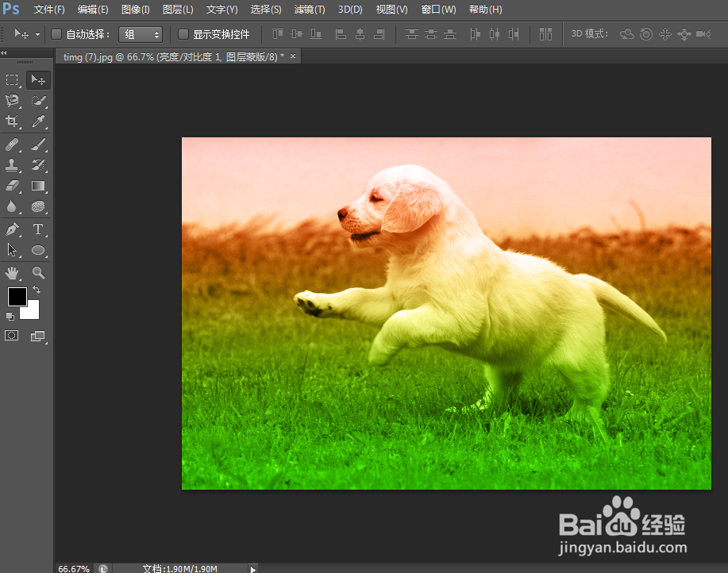Image resolution: width=728 pixels, height=573 pixels.
Task: Select the Eyedropper tool
Action: [x=38, y=121]
